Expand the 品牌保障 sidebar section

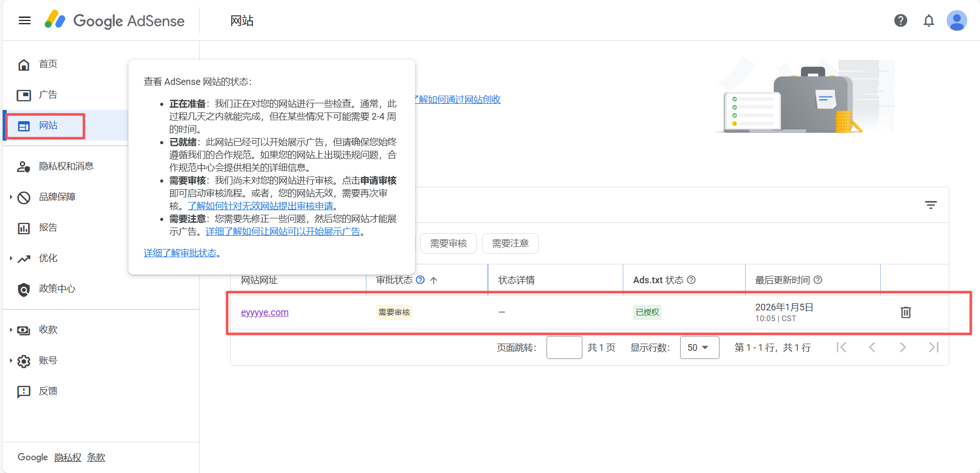coord(11,197)
